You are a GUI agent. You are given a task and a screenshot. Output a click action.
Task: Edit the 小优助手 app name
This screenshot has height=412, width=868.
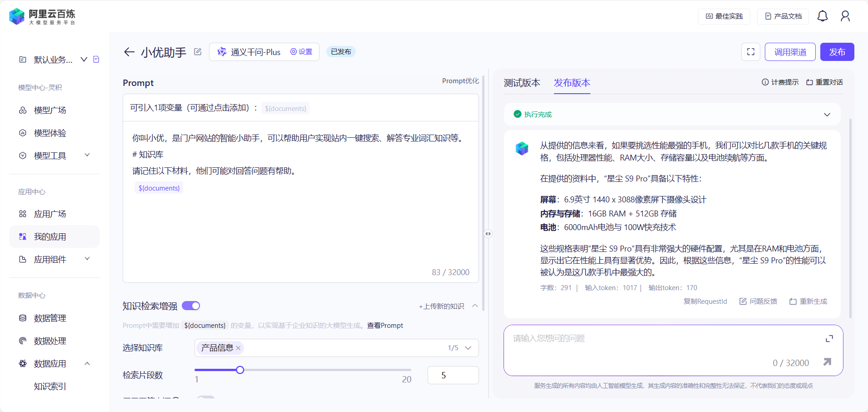(198, 52)
